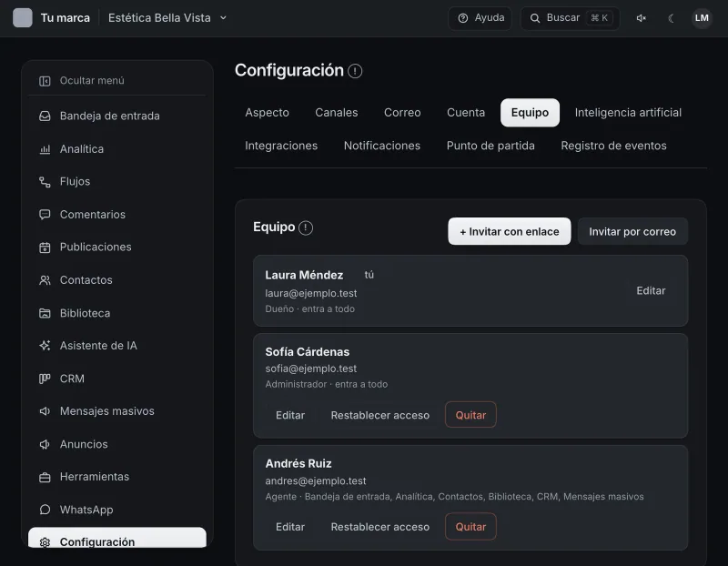Click the Tu marca brand text

tap(66, 18)
